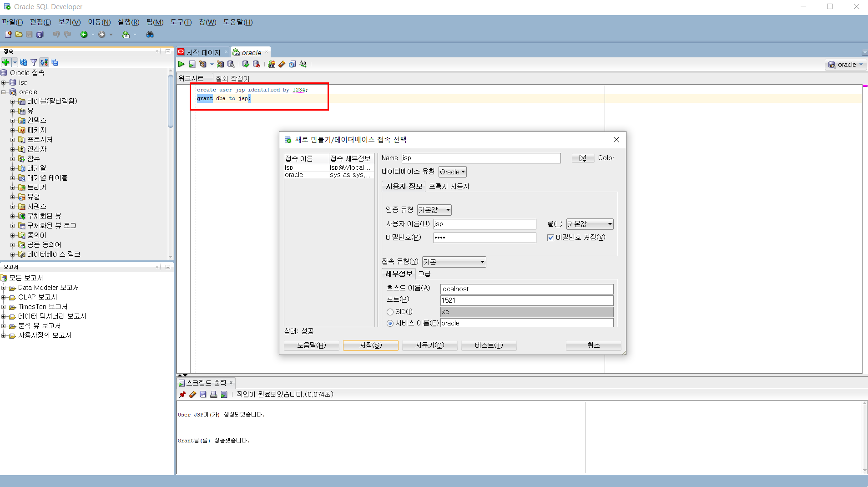Click the 테스트(T) button
The image size is (868, 487).
(x=489, y=345)
